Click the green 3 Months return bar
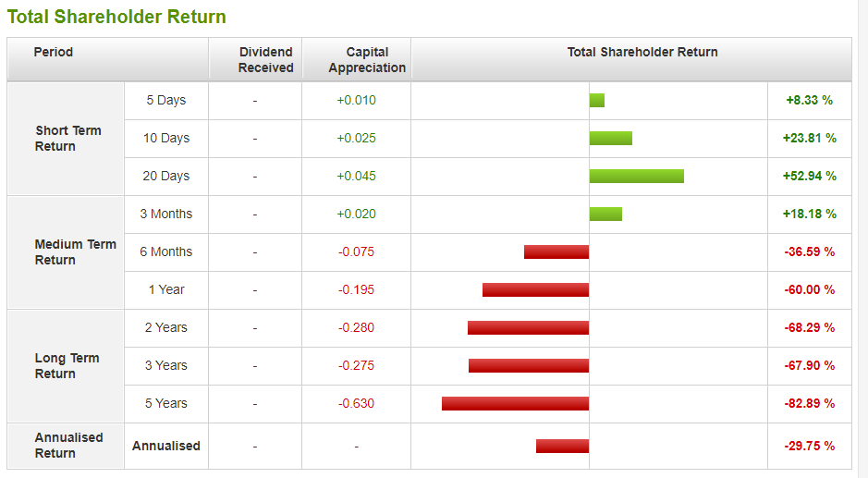Screen dimensions: 868x478 [x=605, y=214]
